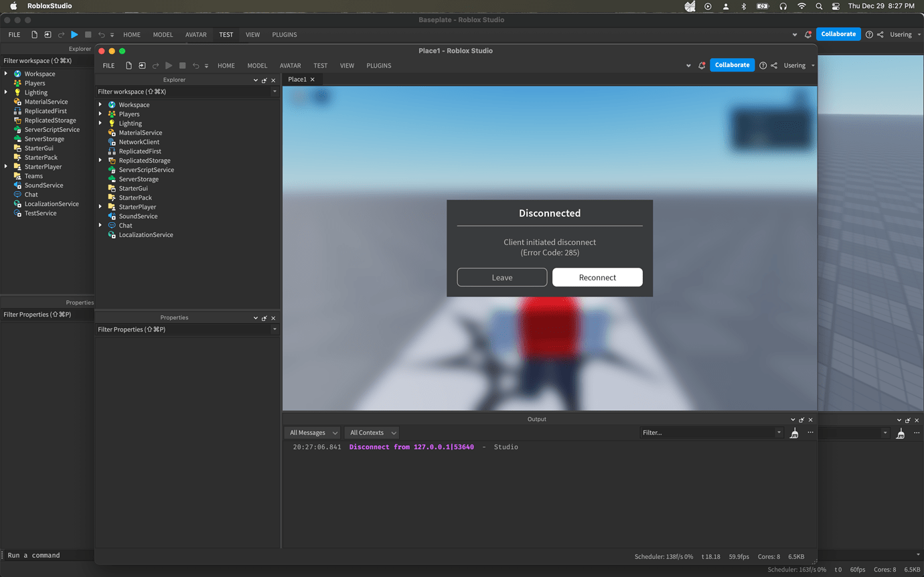
Task: Clear the Output log with the broom icon
Action: (794, 432)
